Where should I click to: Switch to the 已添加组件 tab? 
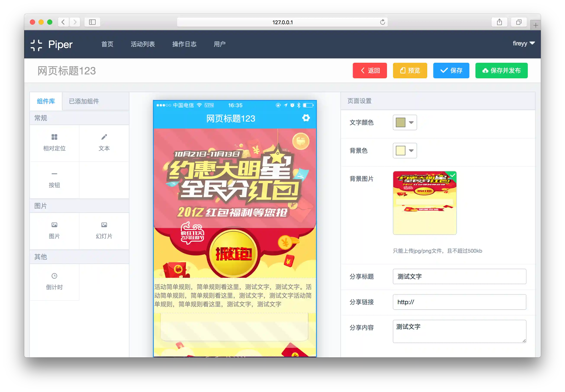pyautogui.click(x=84, y=101)
